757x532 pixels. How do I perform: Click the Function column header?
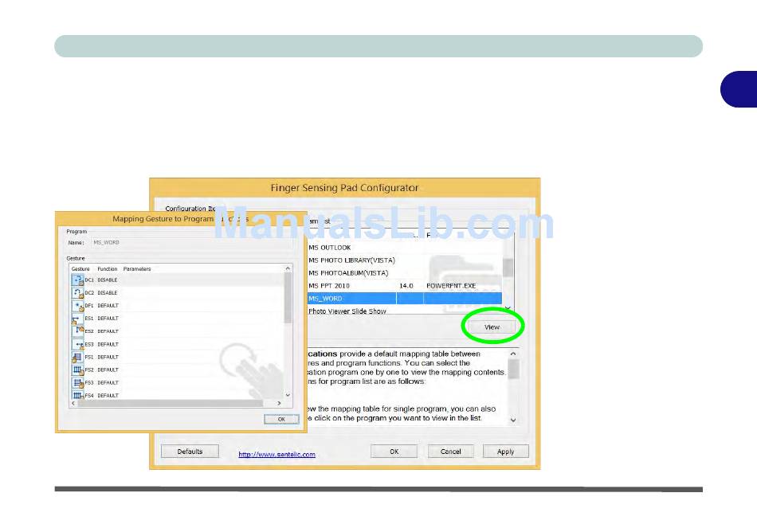[107, 269]
